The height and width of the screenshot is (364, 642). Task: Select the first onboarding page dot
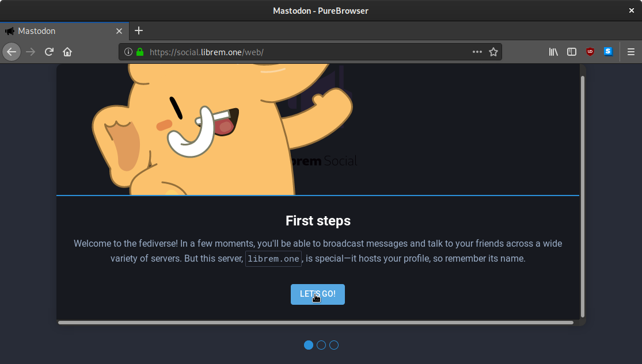coord(309,345)
